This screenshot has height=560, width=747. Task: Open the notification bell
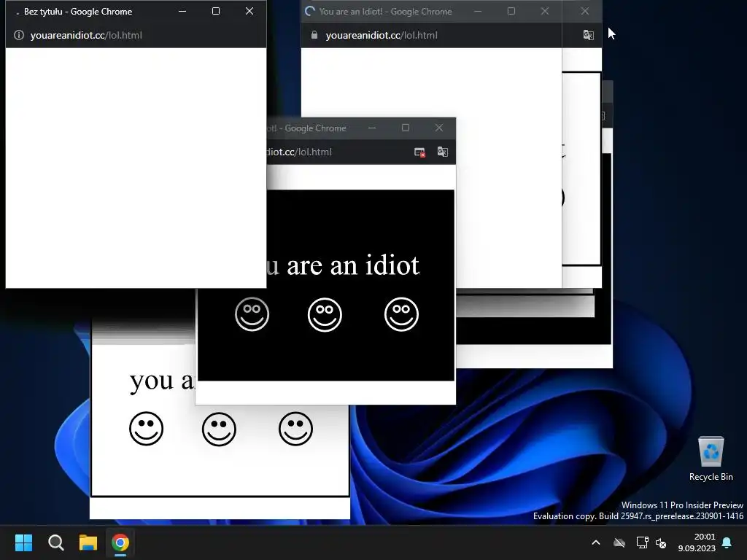click(727, 542)
